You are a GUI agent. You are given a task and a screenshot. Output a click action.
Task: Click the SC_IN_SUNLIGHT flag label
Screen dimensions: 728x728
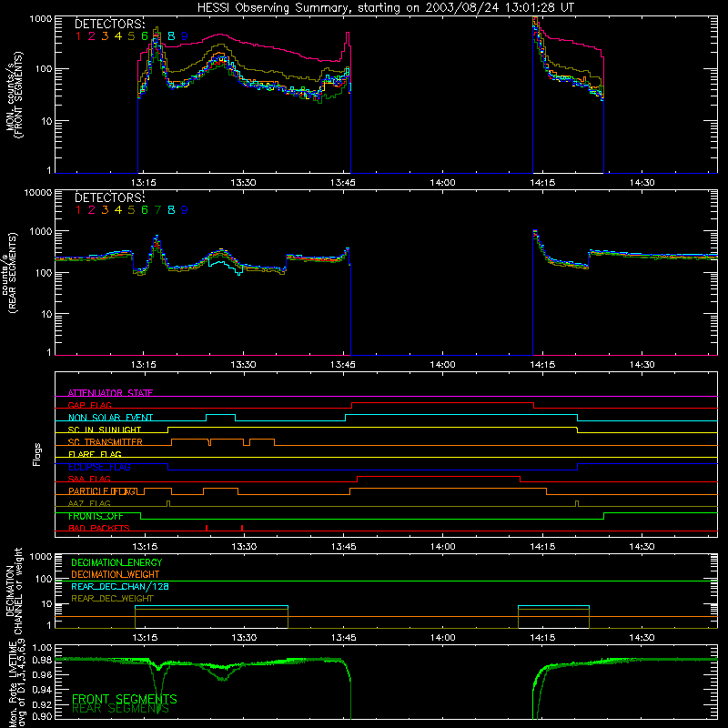click(105, 430)
